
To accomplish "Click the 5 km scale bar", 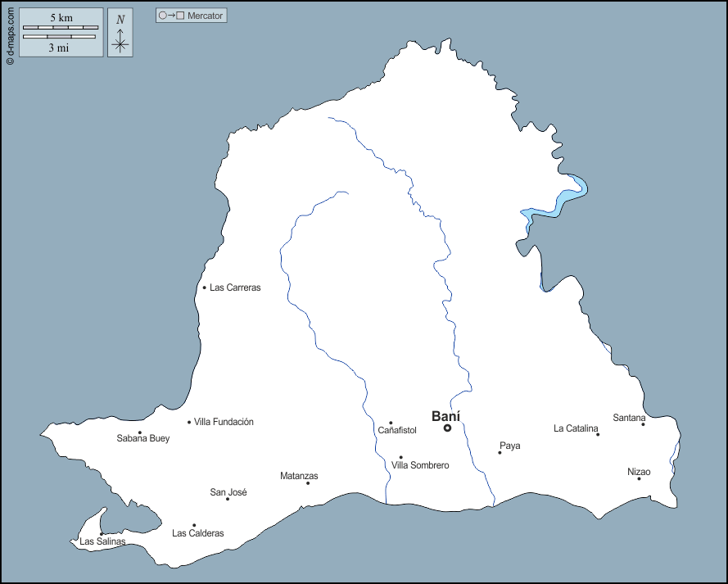I will pyautogui.click(x=61, y=28).
